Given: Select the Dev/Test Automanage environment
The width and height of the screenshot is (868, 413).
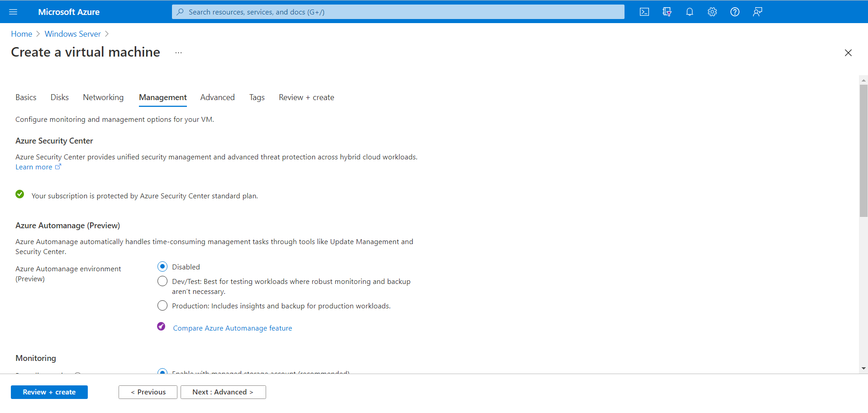Looking at the screenshot, I should pos(162,281).
